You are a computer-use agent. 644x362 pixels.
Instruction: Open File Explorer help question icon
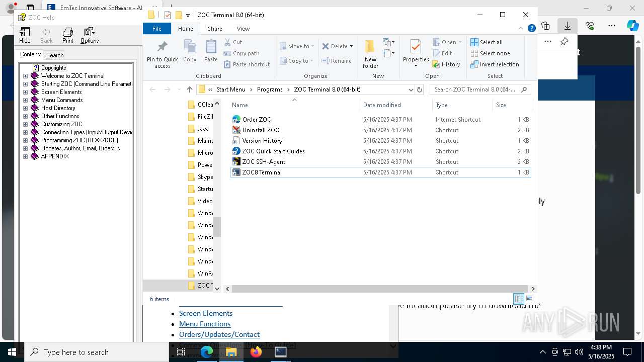[x=531, y=29]
